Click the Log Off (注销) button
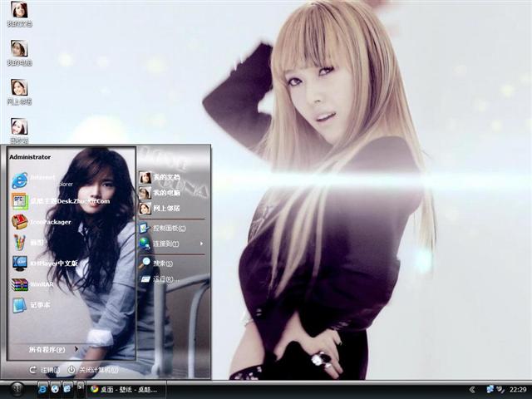 [x=44, y=370]
